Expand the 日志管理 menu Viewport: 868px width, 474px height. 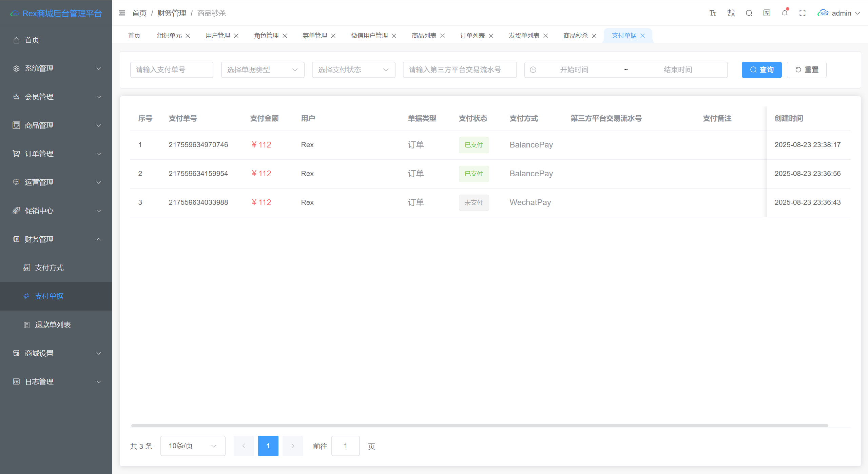(x=56, y=382)
